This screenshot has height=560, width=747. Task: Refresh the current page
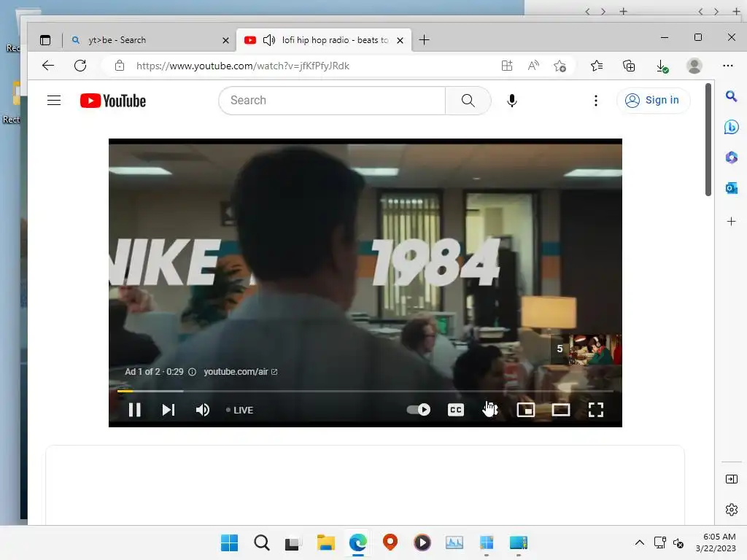click(80, 66)
